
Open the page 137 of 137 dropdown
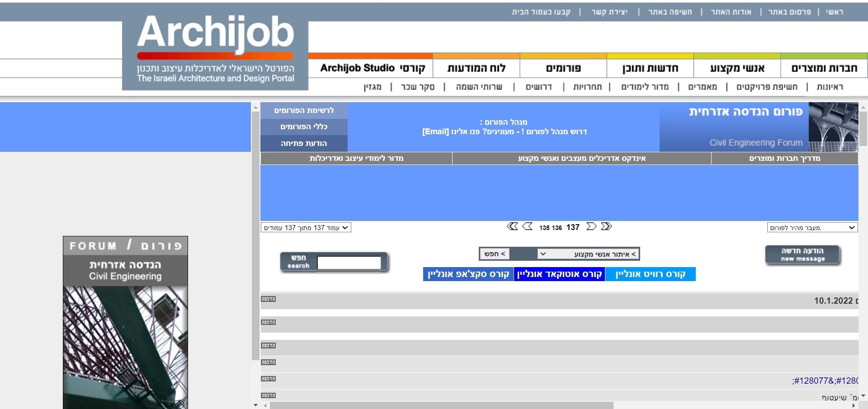pos(306,228)
